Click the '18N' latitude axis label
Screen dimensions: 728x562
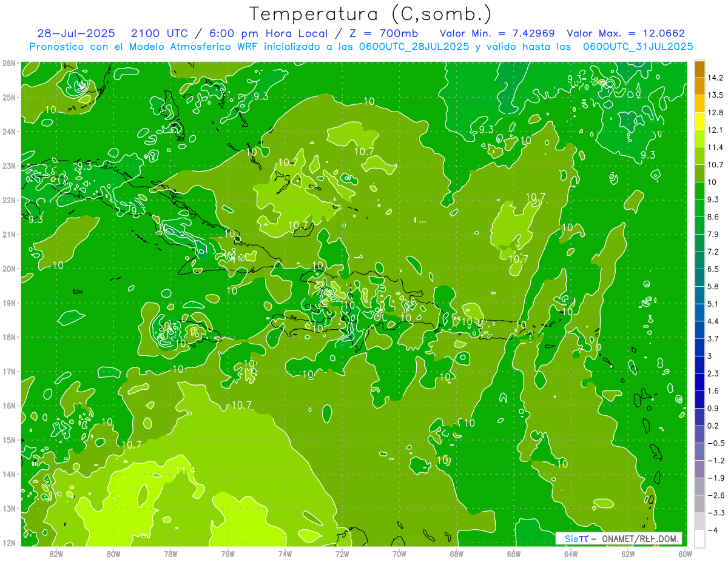click(x=9, y=337)
